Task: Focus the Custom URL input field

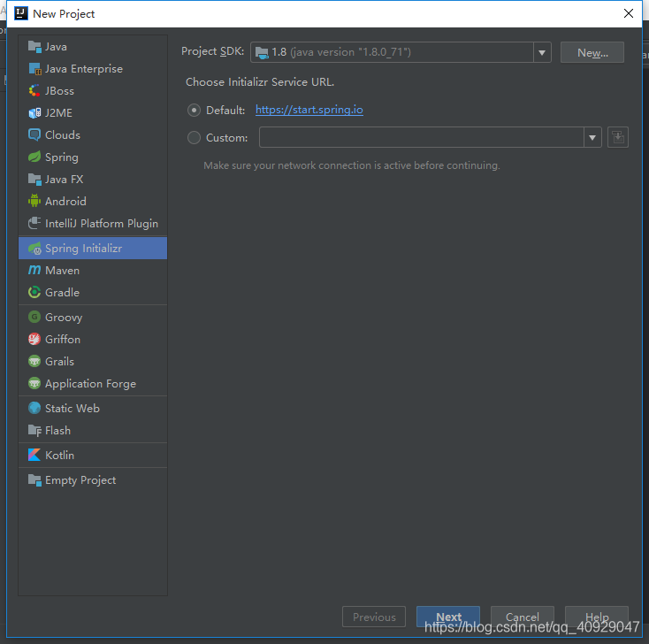Action: pos(422,137)
